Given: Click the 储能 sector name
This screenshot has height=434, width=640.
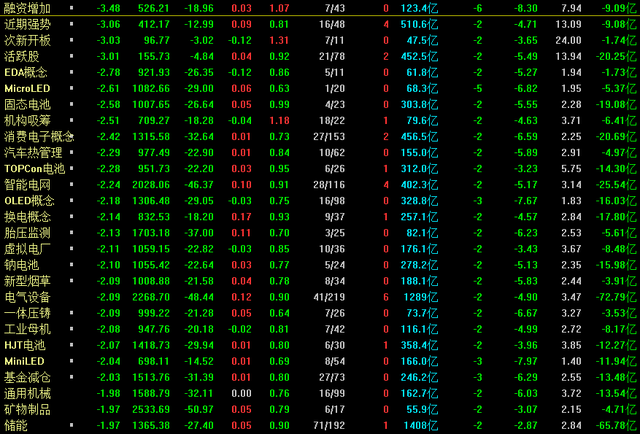Looking at the screenshot, I should pos(16,425).
